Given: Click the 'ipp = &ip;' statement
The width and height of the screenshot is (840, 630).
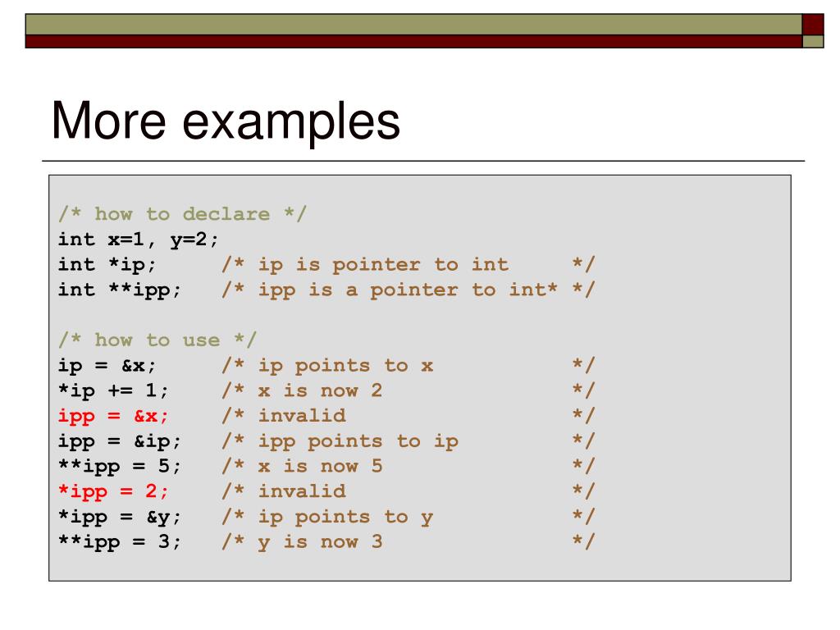Looking at the screenshot, I should (x=120, y=441).
